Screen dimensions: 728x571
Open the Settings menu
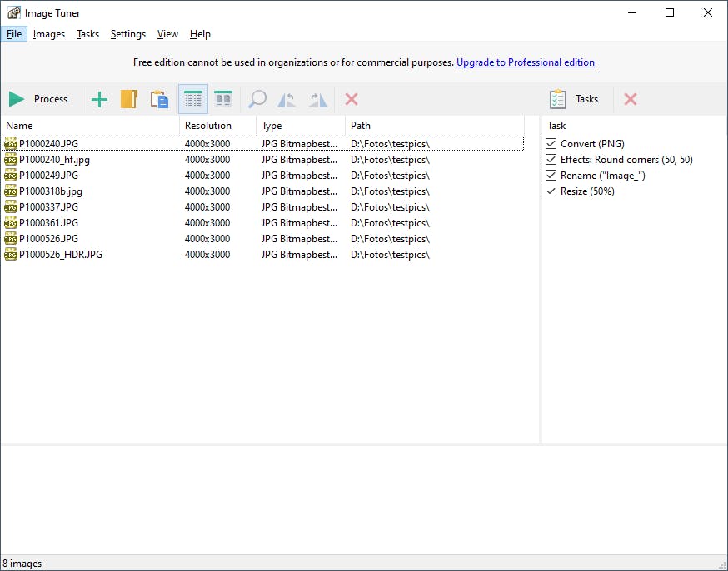[x=128, y=34]
